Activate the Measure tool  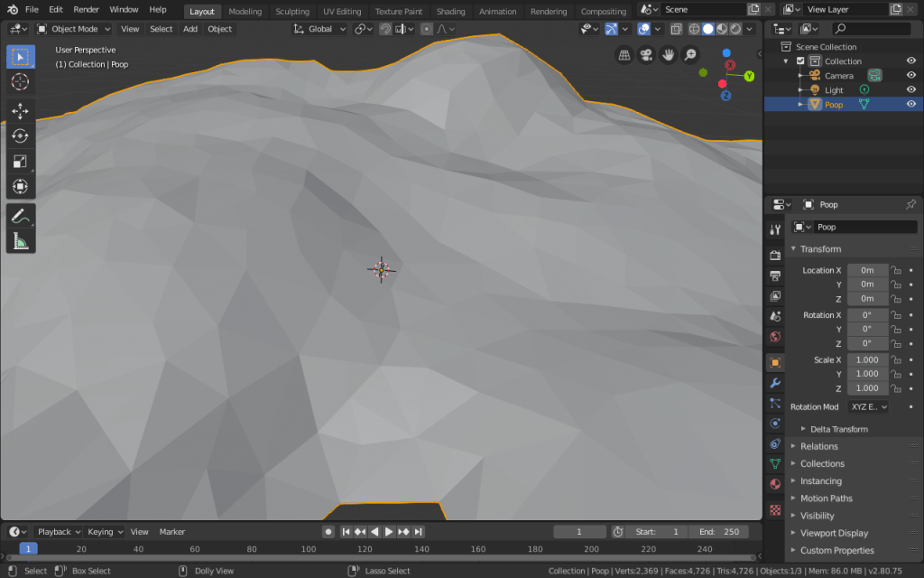[21, 240]
